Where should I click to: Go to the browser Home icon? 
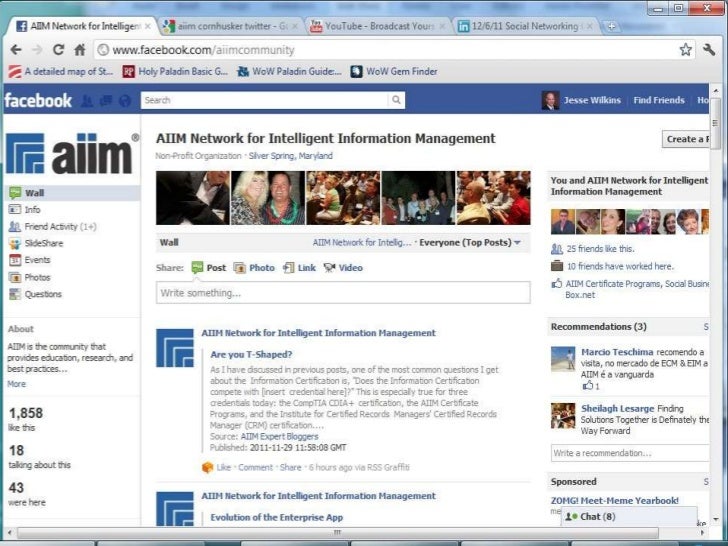tap(80, 50)
